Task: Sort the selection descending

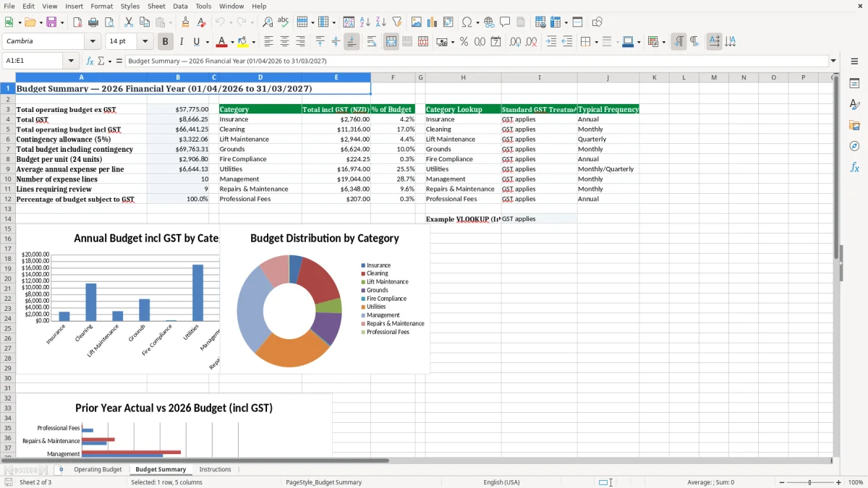Action: [x=380, y=22]
